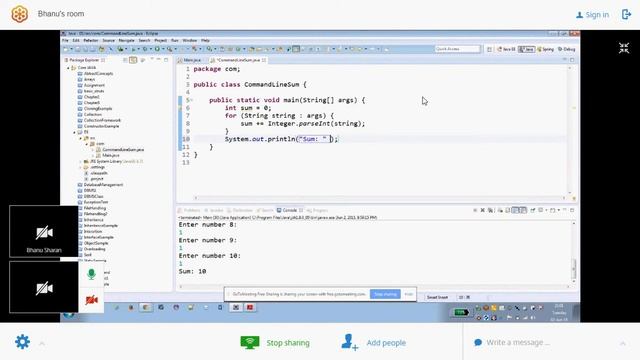Image resolution: width=640 pixels, height=360 pixels.
Task: Collapse the src folder node
Action: coord(81,138)
